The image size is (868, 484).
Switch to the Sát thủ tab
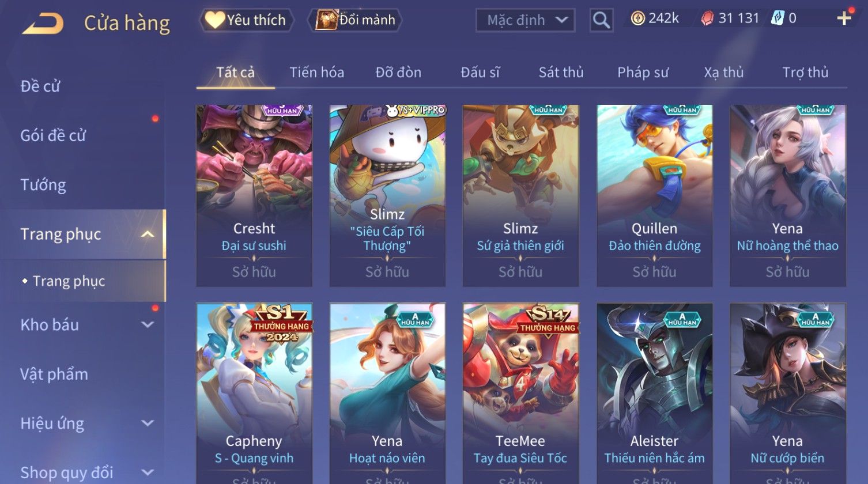561,73
